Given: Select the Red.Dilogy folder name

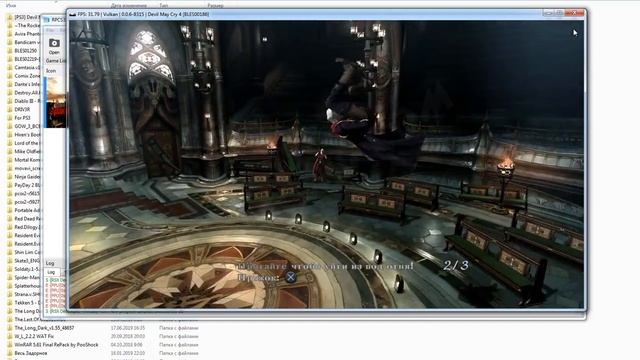Looking at the screenshot, I should 27,227.
